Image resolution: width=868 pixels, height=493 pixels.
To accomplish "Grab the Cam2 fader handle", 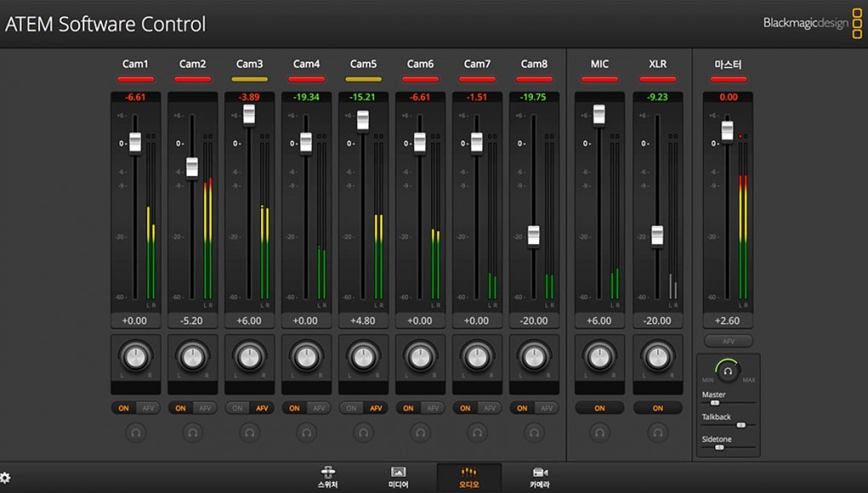I will pyautogui.click(x=192, y=167).
